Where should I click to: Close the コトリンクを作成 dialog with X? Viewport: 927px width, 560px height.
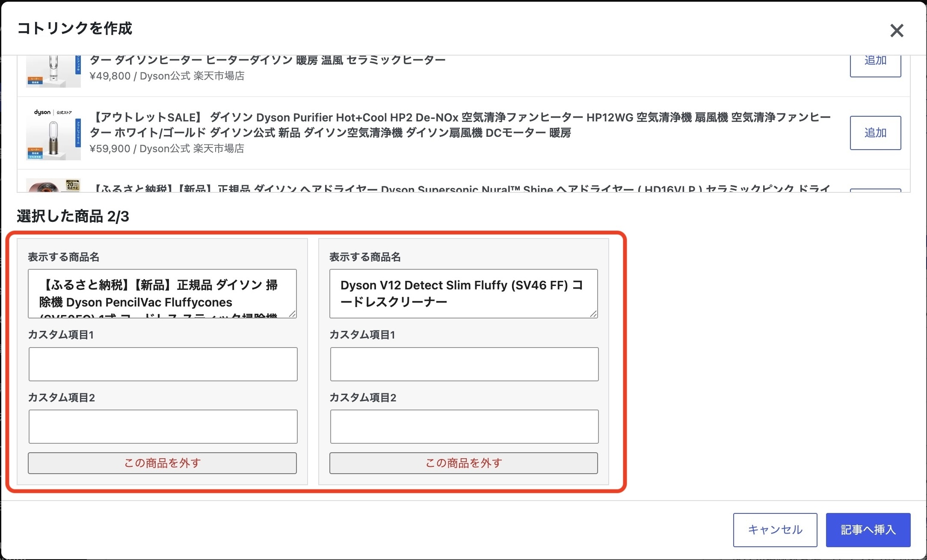click(897, 31)
